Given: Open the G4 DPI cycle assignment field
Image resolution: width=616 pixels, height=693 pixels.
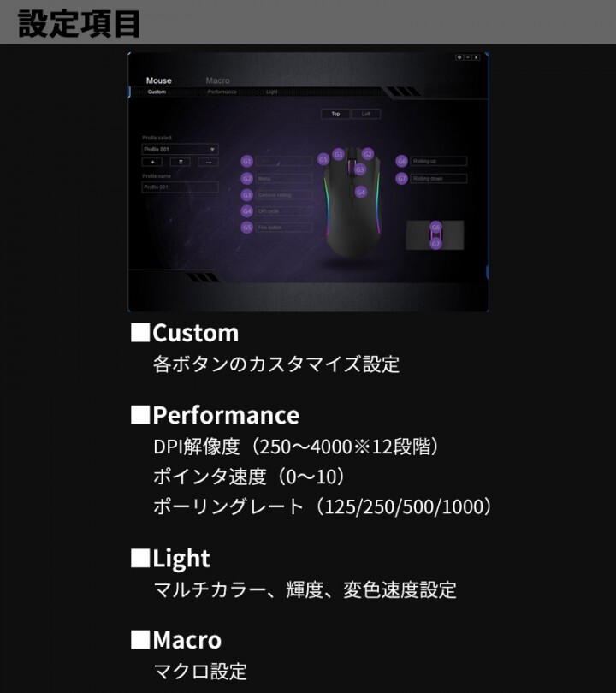Looking at the screenshot, I should pyautogui.click(x=284, y=211).
